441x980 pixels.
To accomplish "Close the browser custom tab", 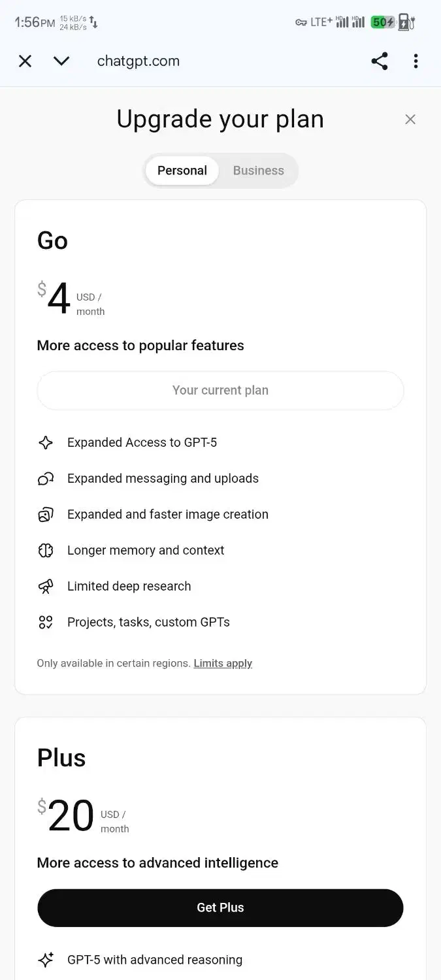I will tap(25, 61).
